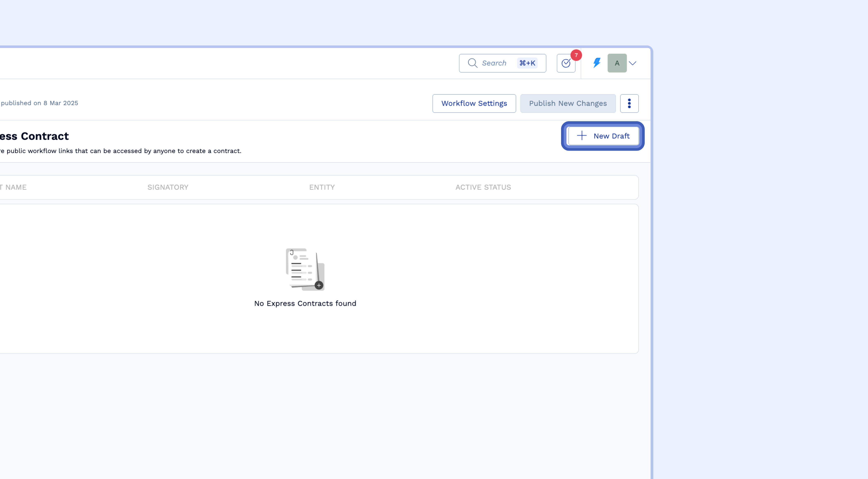The image size is (868, 479).
Task: Click the ⌘+K shortcut badge
Action: point(527,63)
